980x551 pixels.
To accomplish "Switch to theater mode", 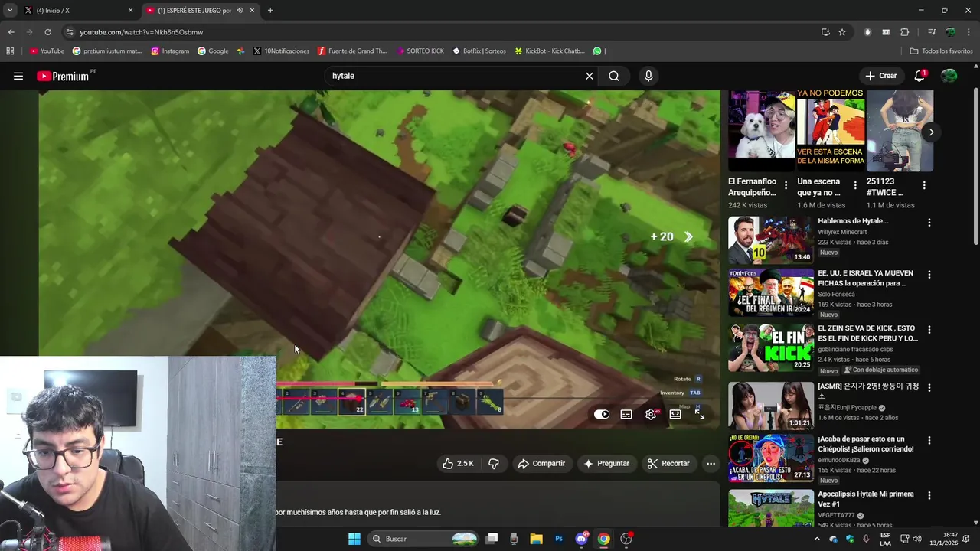I will 675,414.
